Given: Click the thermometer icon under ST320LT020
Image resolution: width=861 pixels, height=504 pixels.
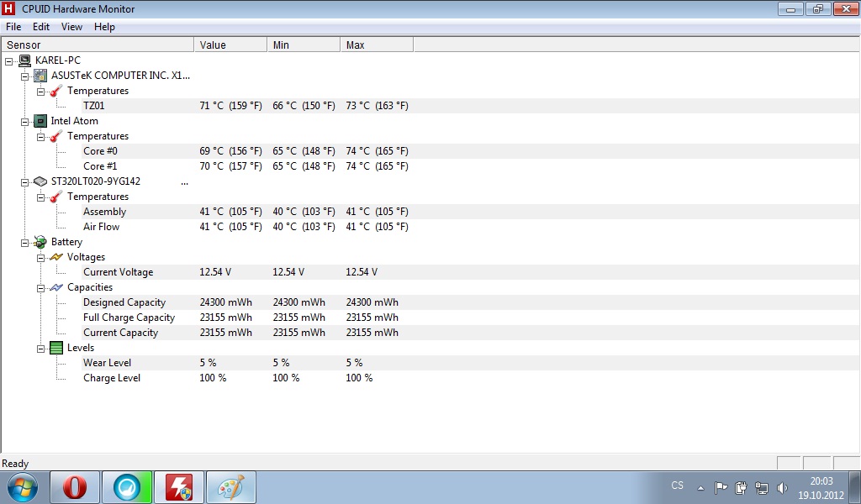Looking at the screenshot, I should tap(56, 197).
